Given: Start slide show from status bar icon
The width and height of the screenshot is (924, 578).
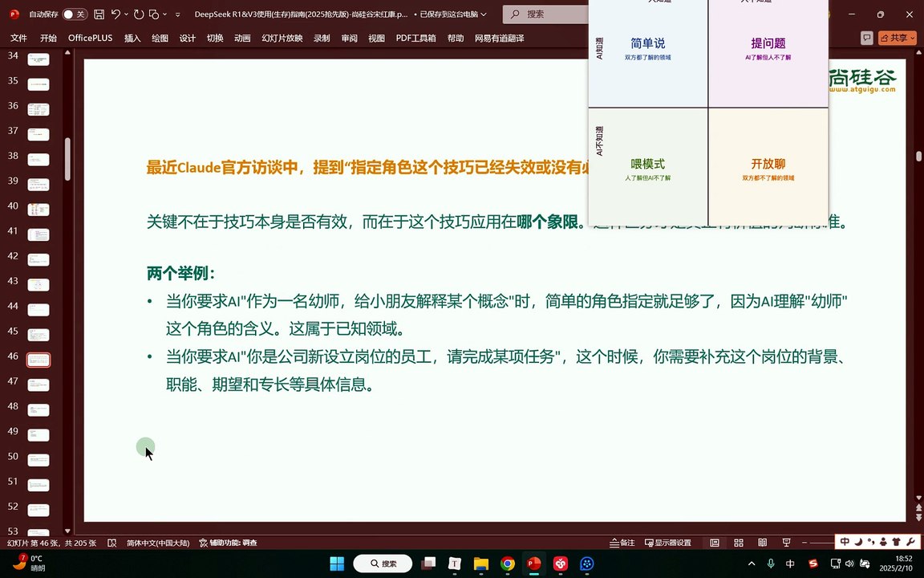Looking at the screenshot, I should 786,543.
